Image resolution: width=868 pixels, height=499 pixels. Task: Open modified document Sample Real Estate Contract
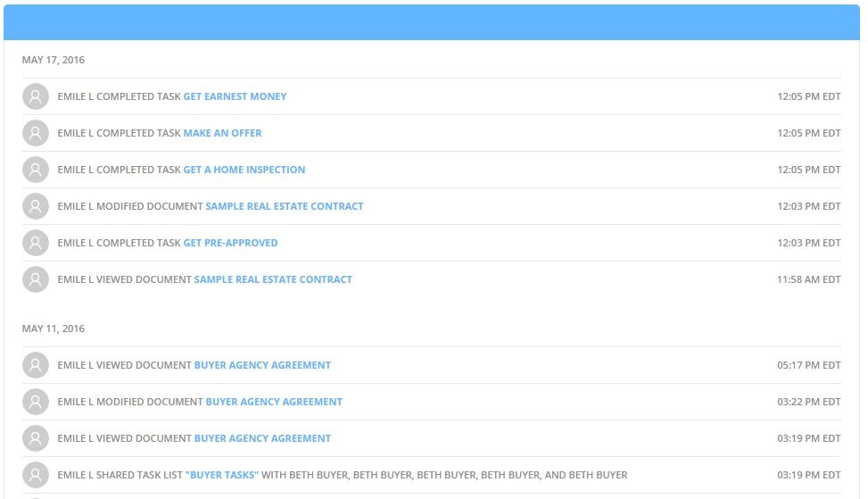[285, 206]
